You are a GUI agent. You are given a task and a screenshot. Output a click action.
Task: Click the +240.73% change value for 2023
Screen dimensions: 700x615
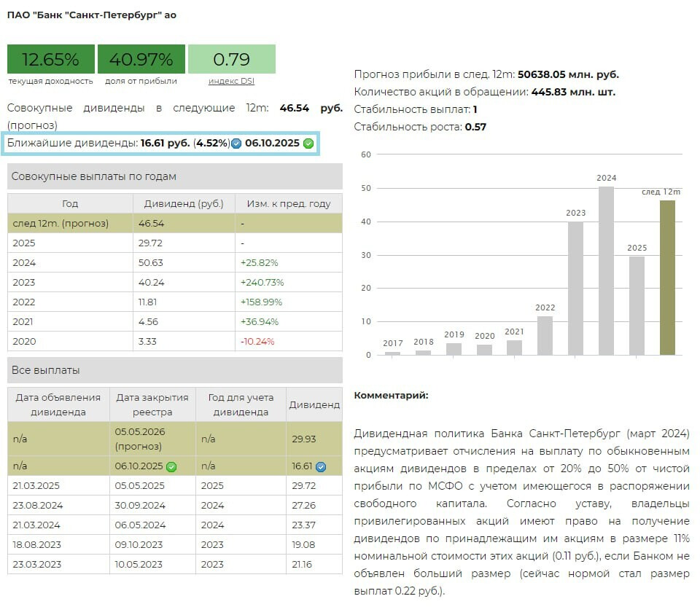[x=262, y=282]
